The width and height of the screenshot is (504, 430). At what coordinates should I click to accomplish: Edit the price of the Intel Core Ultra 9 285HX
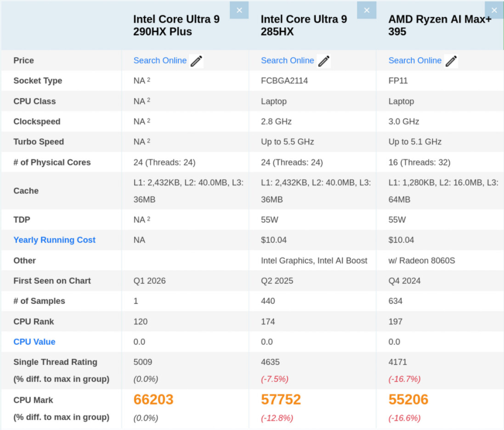[324, 61]
